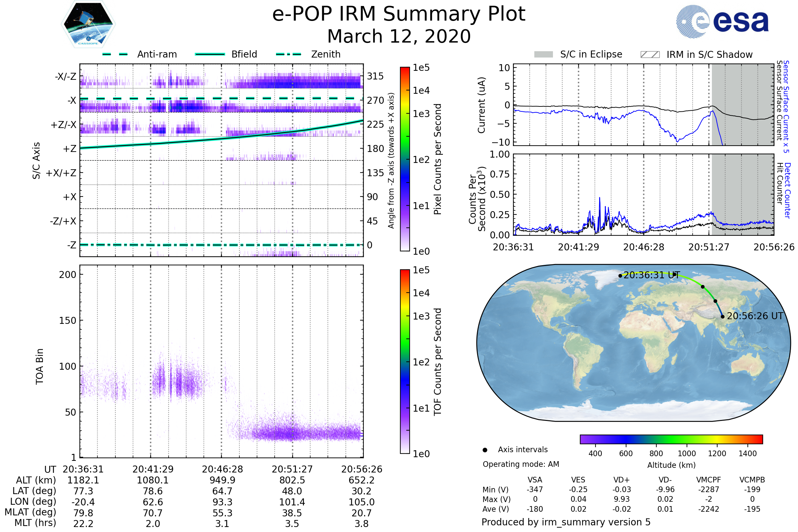This screenshot has height=532, width=798.
Task: Click the 20:56:26 UT orbit end point on map
Action: [x=723, y=317]
